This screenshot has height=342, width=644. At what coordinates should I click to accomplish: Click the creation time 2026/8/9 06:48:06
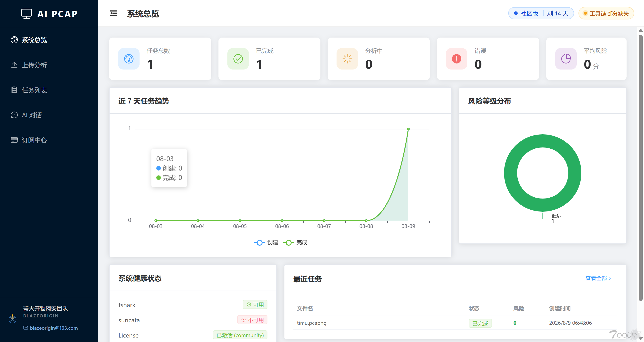tap(570, 323)
